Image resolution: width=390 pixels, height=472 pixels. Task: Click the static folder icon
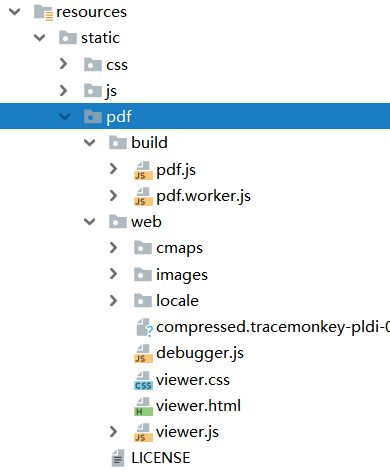68,38
